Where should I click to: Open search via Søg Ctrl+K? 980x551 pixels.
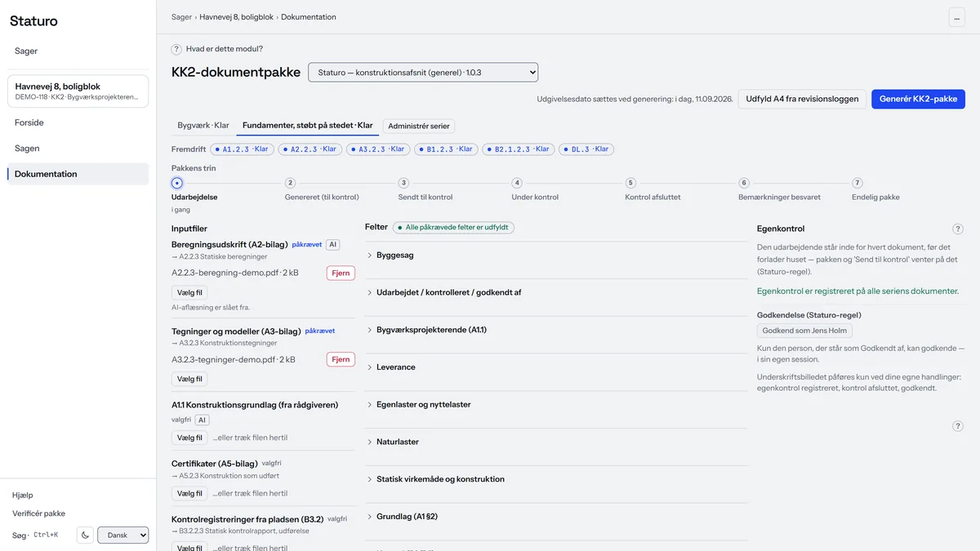(35, 535)
